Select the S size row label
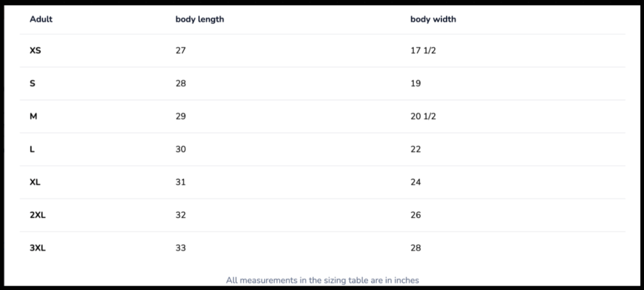The height and width of the screenshot is (290, 644). (32, 83)
